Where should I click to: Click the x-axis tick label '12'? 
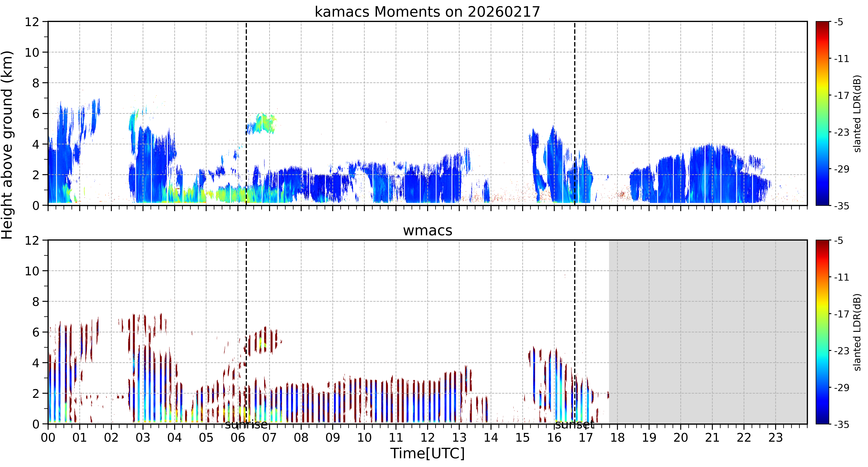click(x=428, y=438)
